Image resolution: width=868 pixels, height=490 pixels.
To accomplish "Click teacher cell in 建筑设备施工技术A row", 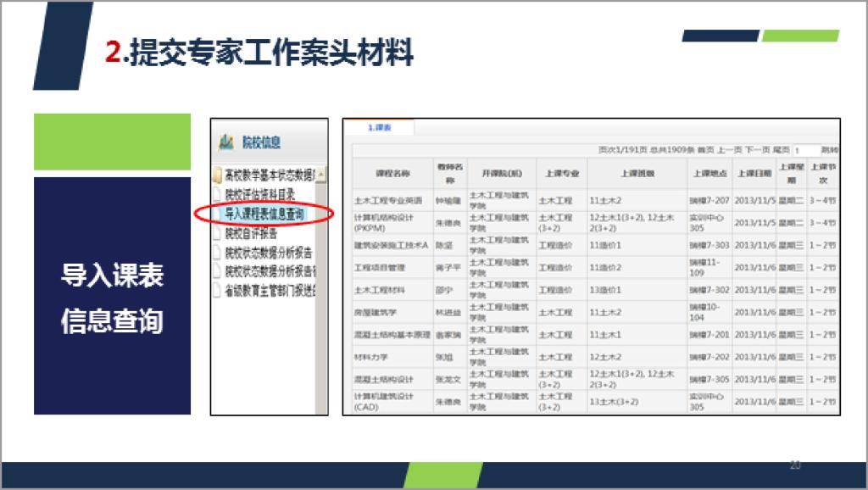I will click(450, 245).
